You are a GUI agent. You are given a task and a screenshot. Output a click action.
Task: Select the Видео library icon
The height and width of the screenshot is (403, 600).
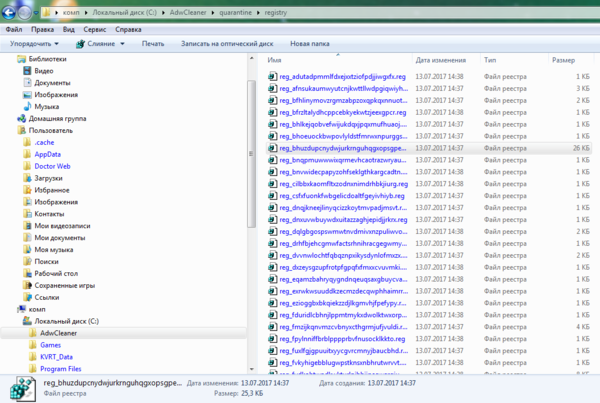[27, 71]
